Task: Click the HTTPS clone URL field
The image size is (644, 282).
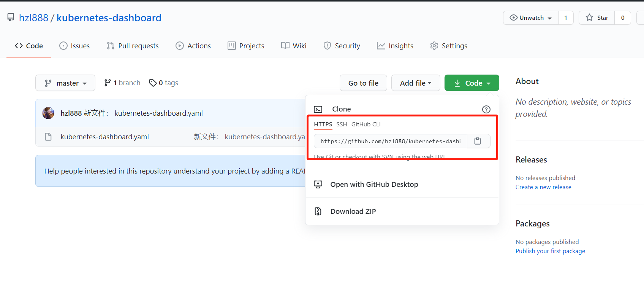Action: 391,141
